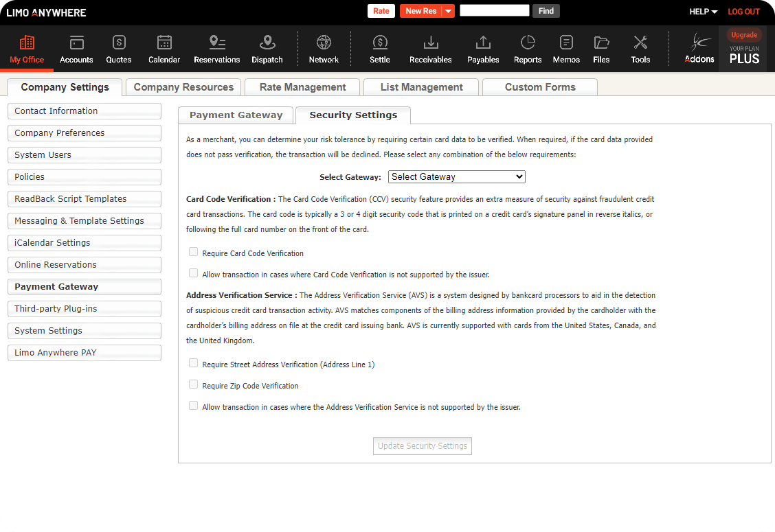Image resolution: width=775 pixels, height=532 pixels.
Task: Enable Require Street Address Verification
Action: [193, 363]
